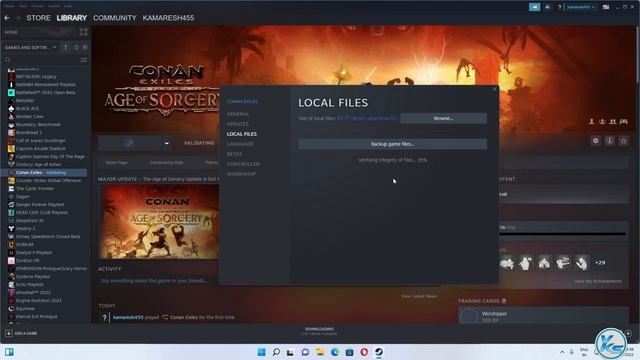Select eFootball 2022 in list
Image resolution: width=640 pixels, height=360 pixels.
(33, 293)
